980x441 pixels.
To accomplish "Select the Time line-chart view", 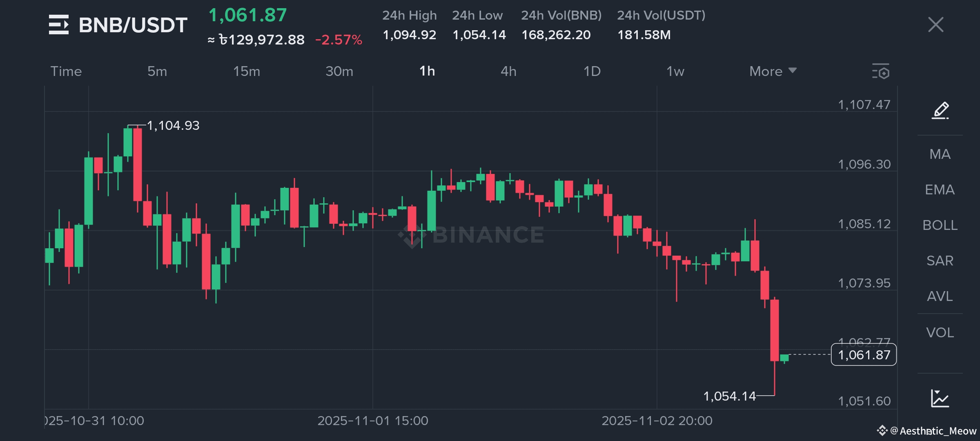I will (x=66, y=71).
